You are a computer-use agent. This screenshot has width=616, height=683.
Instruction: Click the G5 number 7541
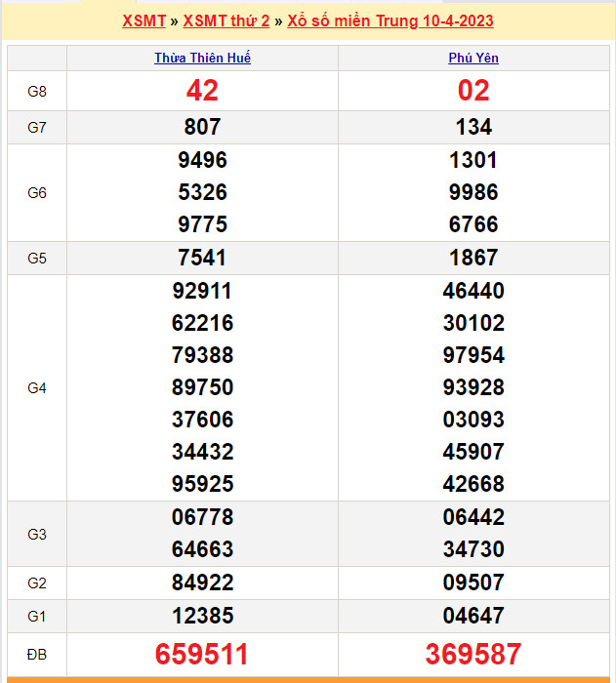(202, 258)
